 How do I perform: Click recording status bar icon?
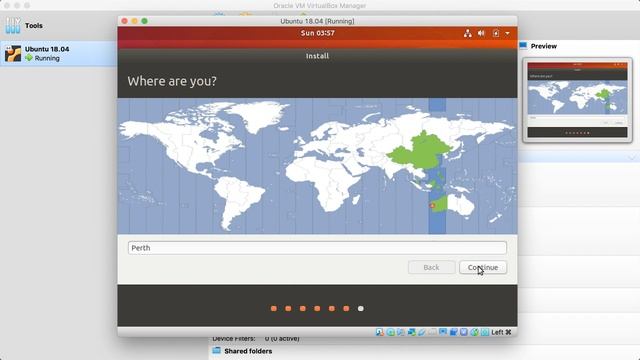click(x=453, y=332)
